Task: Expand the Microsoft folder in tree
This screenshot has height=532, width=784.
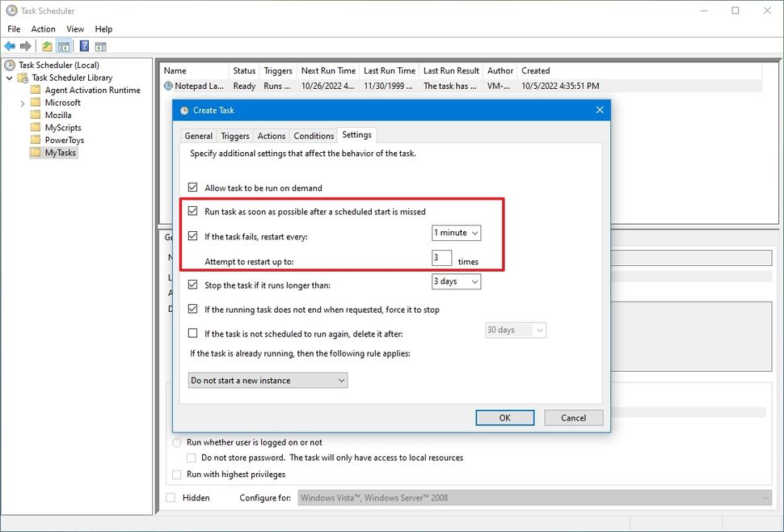Action: coord(23,103)
